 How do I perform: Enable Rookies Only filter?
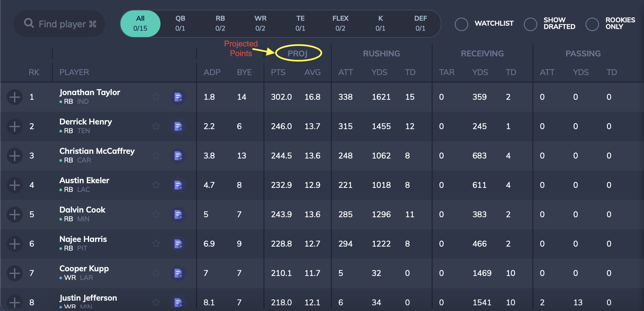(x=592, y=24)
